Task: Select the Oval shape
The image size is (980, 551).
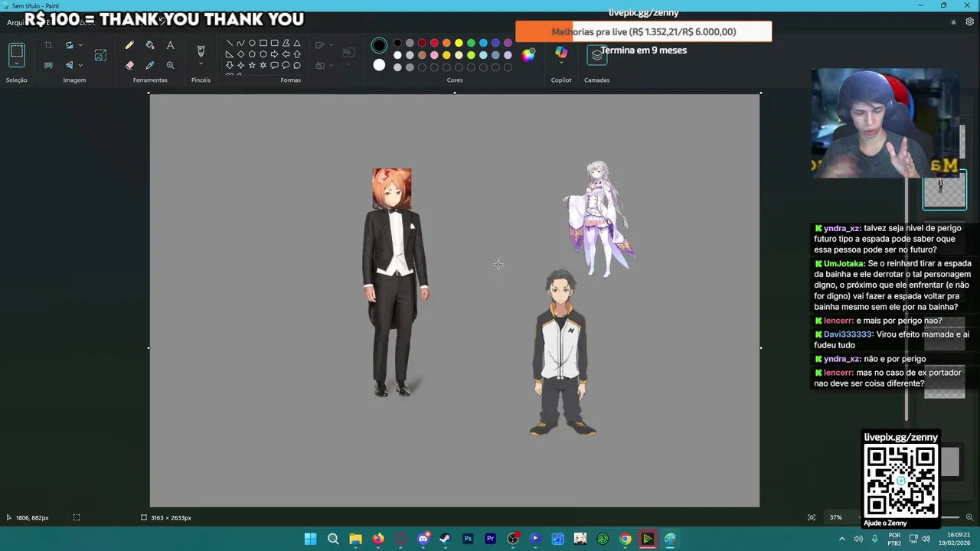Action: (252, 43)
